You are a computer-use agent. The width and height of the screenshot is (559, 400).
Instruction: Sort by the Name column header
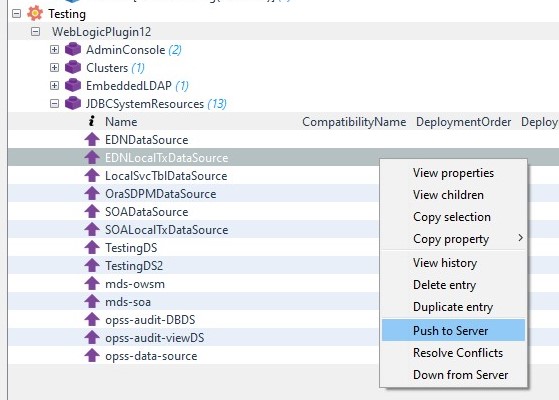coord(121,122)
